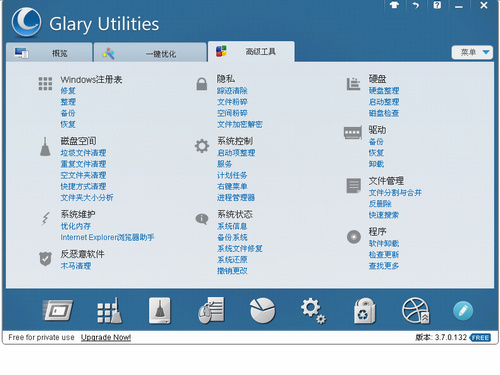
Task: Click the 程序 disc icon
Action: (354, 237)
